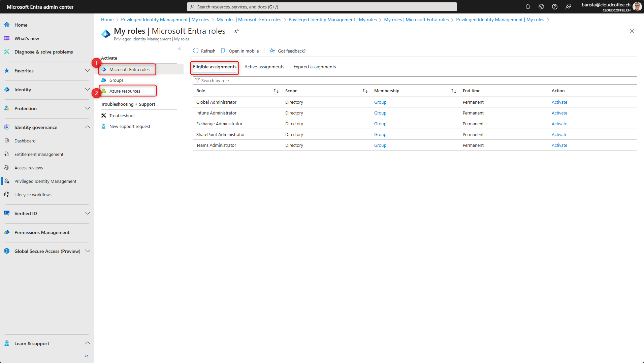Open Access reviews
This screenshot has height=363, width=644.
(x=29, y=168)
